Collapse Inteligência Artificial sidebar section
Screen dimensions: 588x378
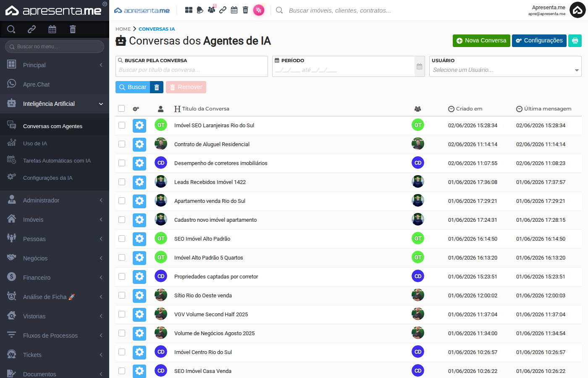[x=55, y=104]
